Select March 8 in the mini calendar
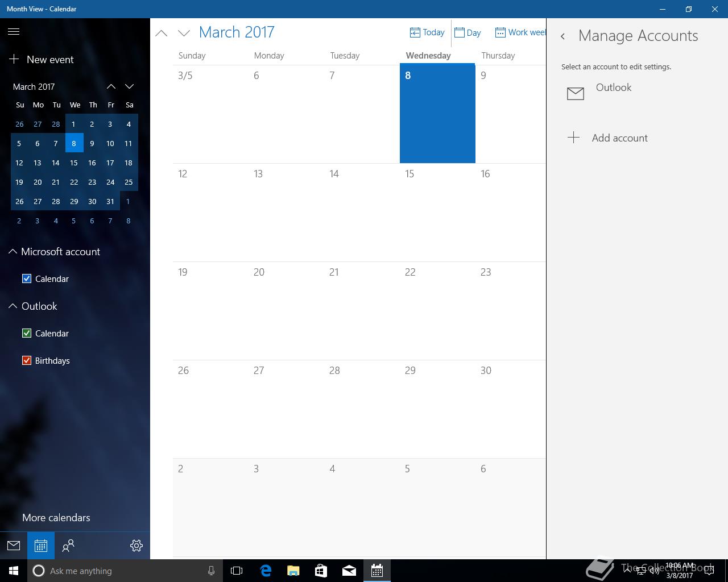This screenshot has width=728, height=582. click(x=74, y=143)
